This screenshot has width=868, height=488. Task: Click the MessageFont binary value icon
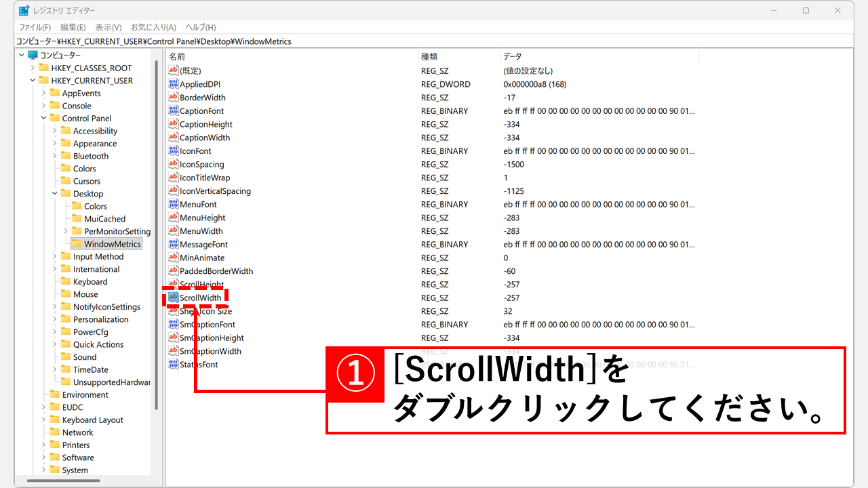[173, 244]
